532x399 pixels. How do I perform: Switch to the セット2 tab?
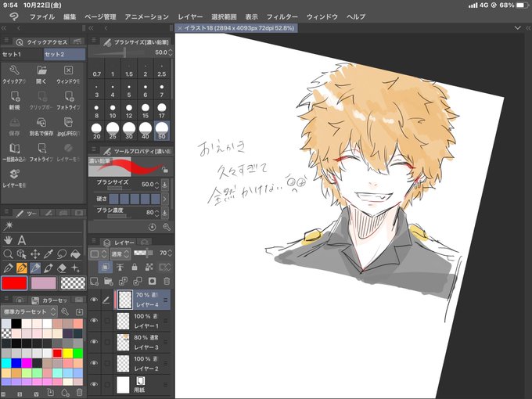coord(64,54)
